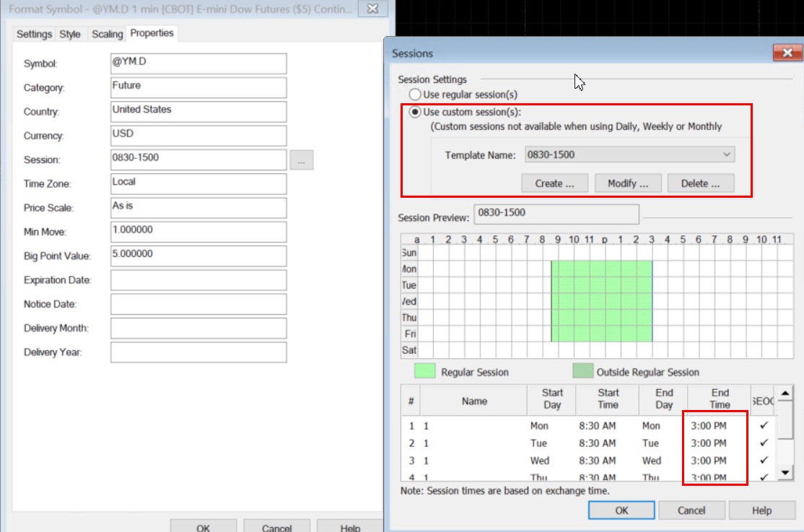Click the Symbol input field
This screenshot has width=804, height=532.
[198, 64]
